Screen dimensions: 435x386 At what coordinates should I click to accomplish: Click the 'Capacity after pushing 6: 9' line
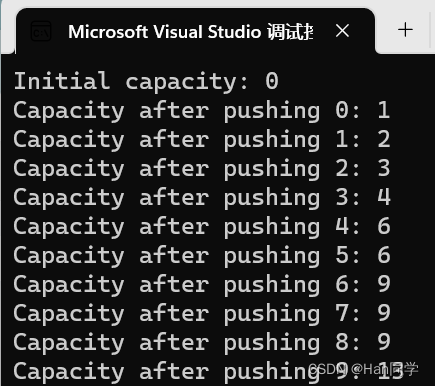(x=202, y=285)
